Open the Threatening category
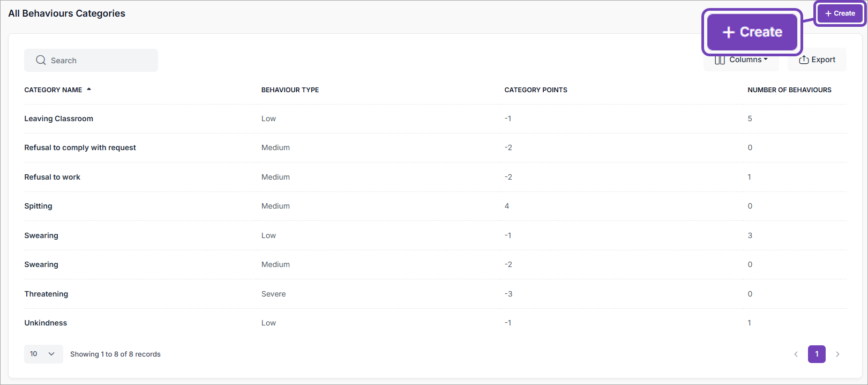 pos(46,294)
